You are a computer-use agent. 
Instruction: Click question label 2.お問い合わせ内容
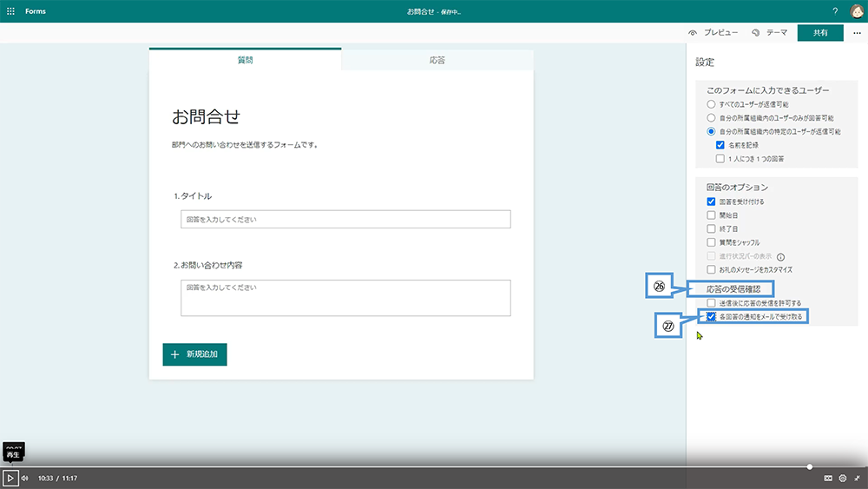pos(207,265)
